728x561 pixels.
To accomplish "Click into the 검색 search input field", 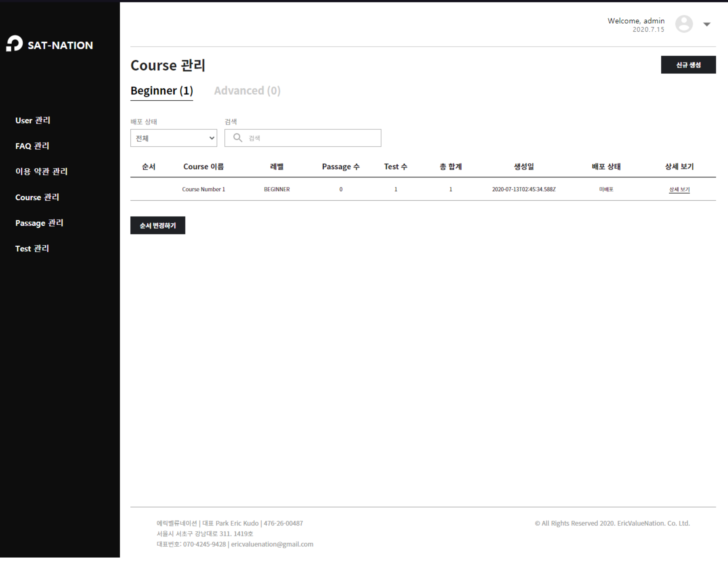I will [310, 138].
